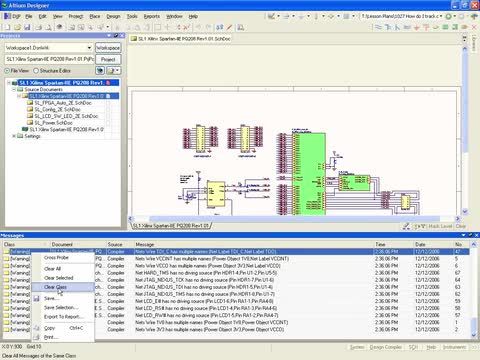The height and width of the screenshot is (360, 480).
Task: Click the Save icon in the context menu
Action: pos(37,298)
